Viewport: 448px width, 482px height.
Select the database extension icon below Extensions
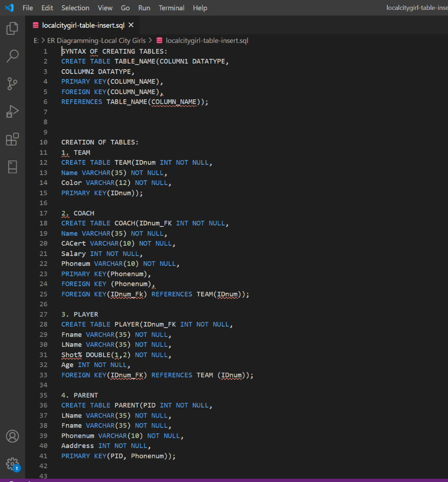12,167
